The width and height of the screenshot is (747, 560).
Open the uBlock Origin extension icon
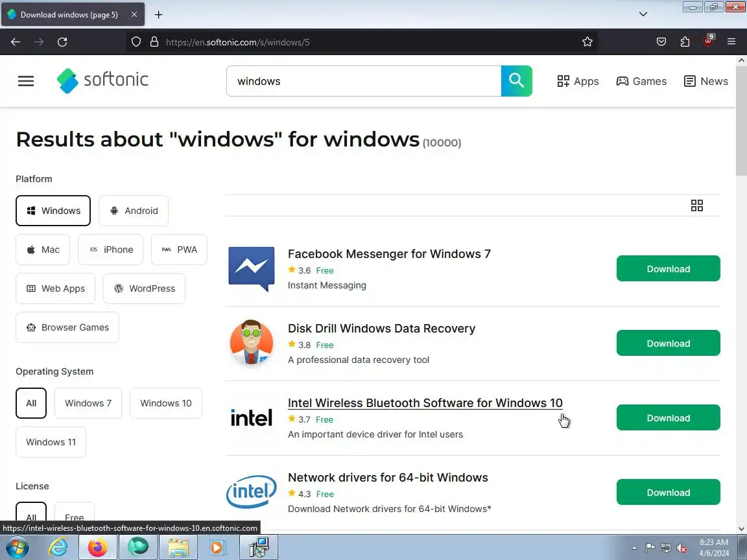pos(708,41)
